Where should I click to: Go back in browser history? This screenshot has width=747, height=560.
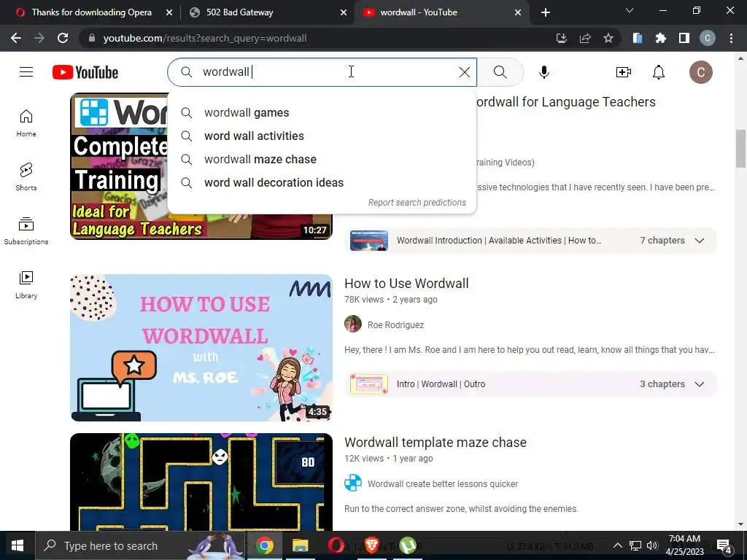16,38
